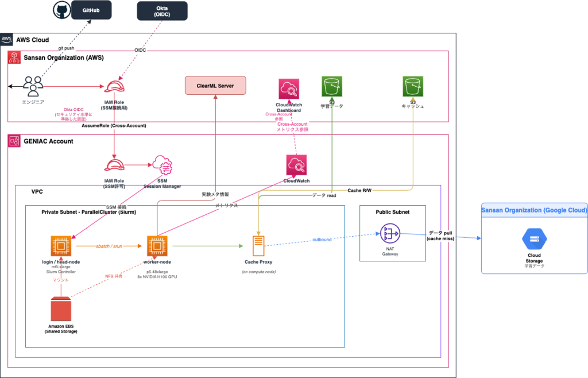Select the 'Cross-Account メトリクス参照' label
Viewport: 588px width, 378px height.
(292, 127)
